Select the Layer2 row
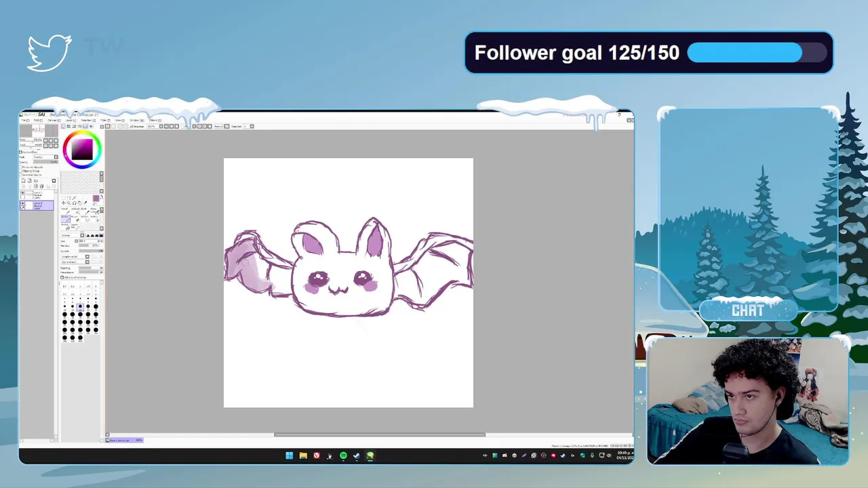 click(x=37, y=205)
